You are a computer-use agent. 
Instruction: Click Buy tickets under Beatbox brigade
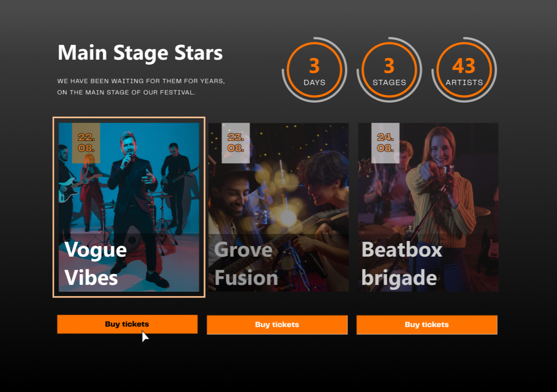click(427, 325)
